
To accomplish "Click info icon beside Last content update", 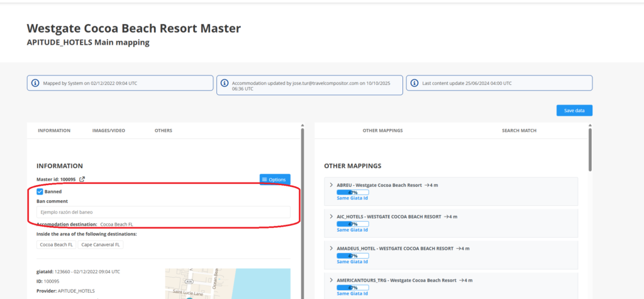I will coord(414,83).
